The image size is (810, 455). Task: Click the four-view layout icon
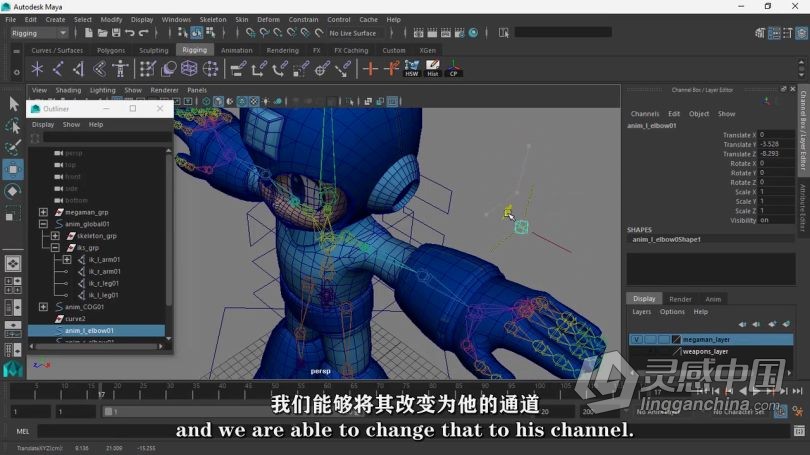click(x=13, y=285)
